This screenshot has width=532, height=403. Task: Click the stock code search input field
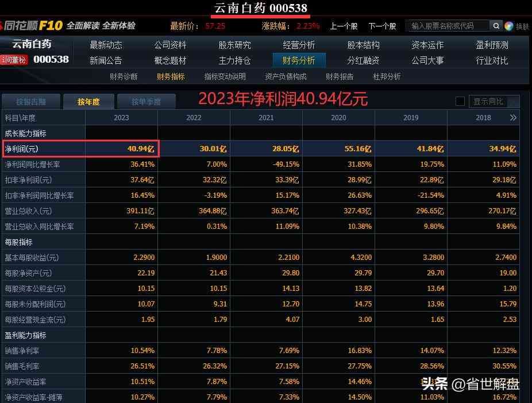[x=447, y=26]
